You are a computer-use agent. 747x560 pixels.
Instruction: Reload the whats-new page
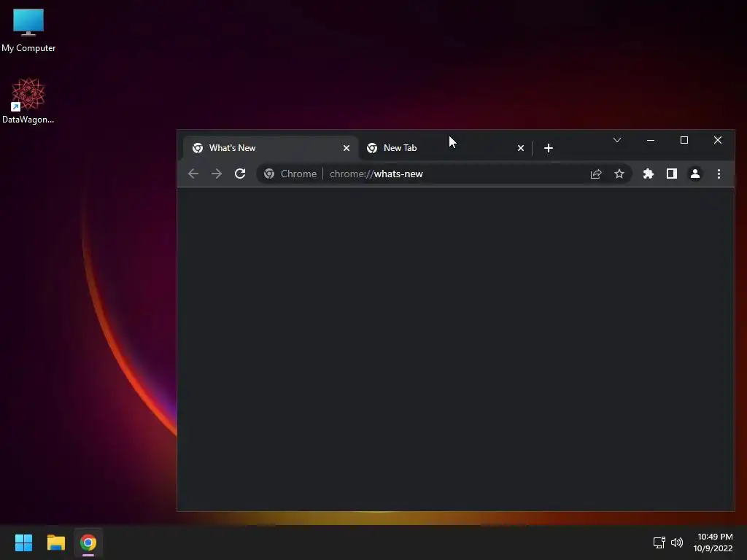coord(239,174)
